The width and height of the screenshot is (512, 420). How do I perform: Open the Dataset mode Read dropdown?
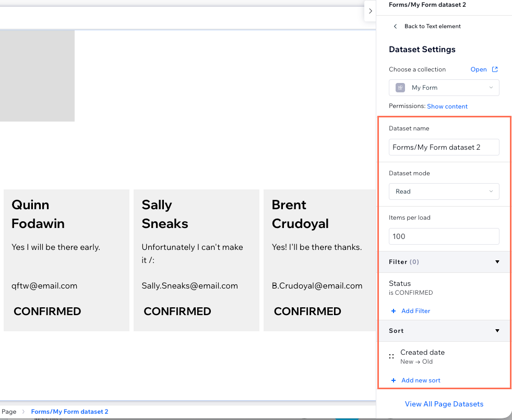tap(444, 191)
